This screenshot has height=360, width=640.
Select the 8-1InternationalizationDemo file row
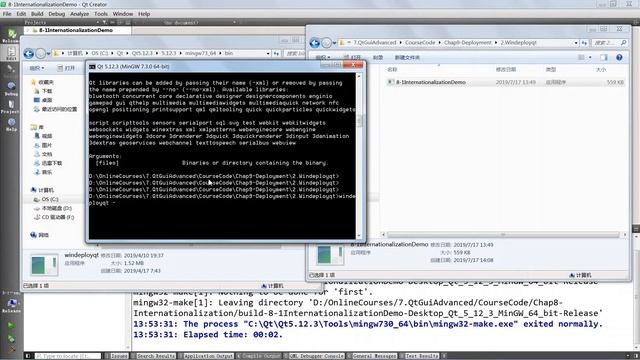tap(505, 82)
